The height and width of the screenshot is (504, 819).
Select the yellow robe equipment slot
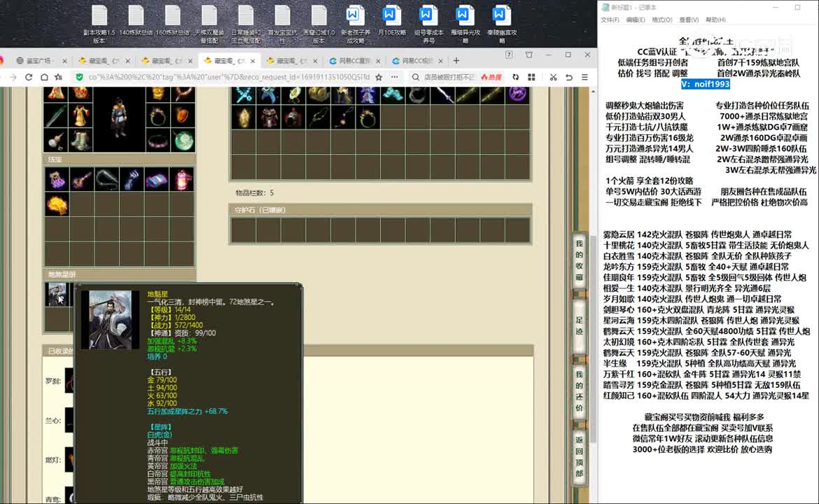80,116
